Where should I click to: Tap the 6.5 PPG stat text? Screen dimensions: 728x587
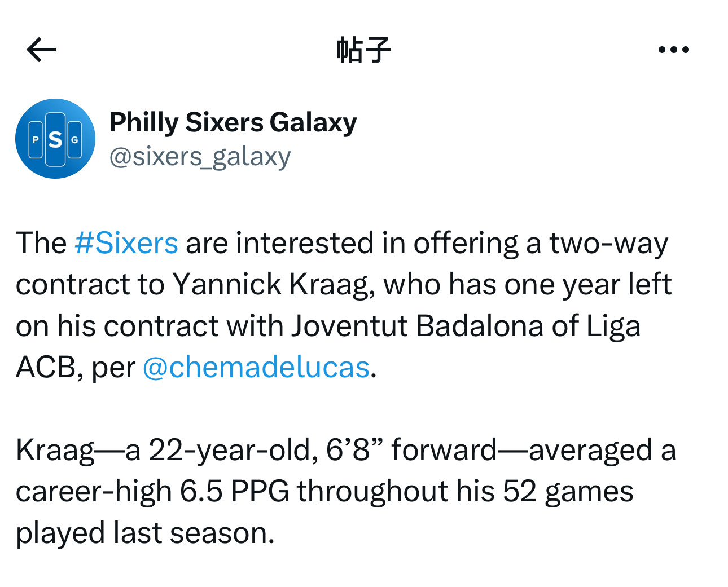click(x=235, y=492)
